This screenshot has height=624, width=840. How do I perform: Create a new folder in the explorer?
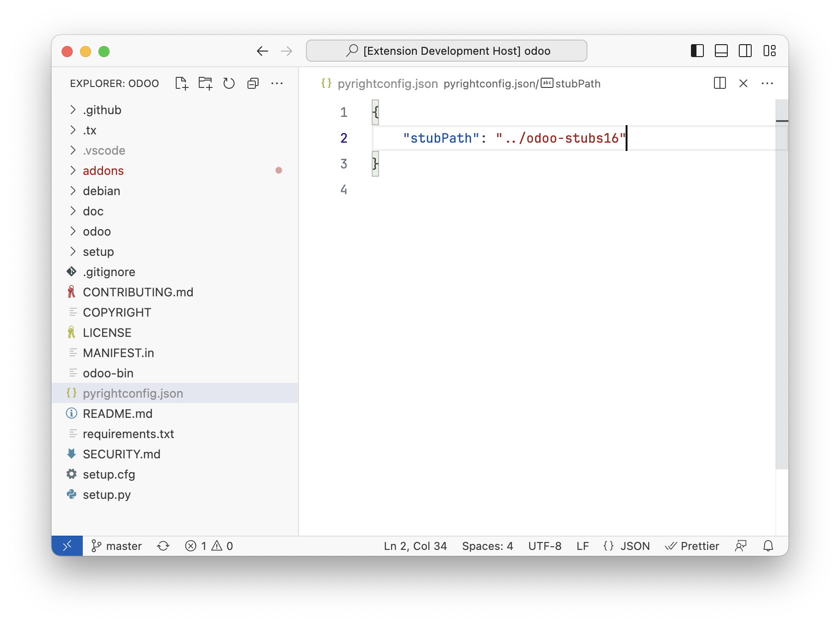[x=205, y=83]
